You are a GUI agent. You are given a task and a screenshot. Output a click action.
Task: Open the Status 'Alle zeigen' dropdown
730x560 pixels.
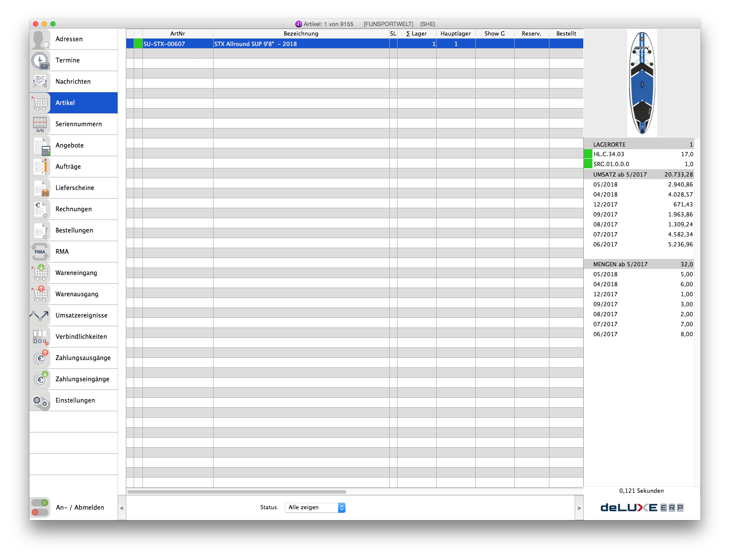[315, 508]
